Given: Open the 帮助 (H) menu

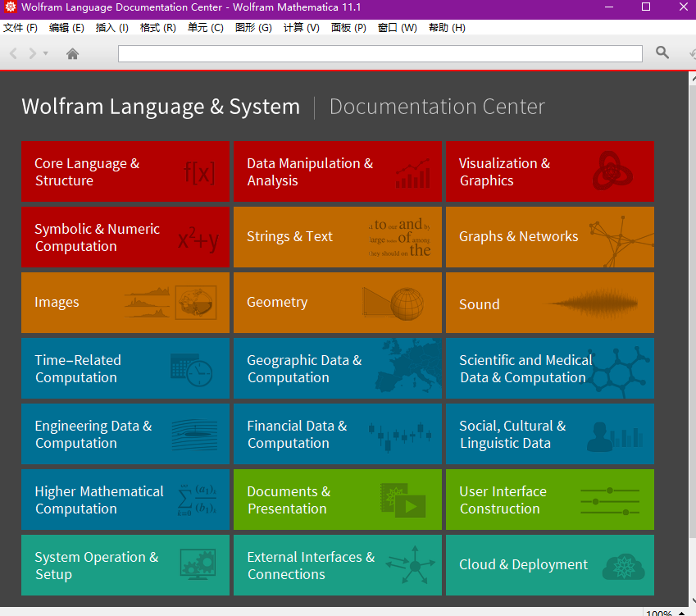Looking at the screenshot, I should coord(447,27).
